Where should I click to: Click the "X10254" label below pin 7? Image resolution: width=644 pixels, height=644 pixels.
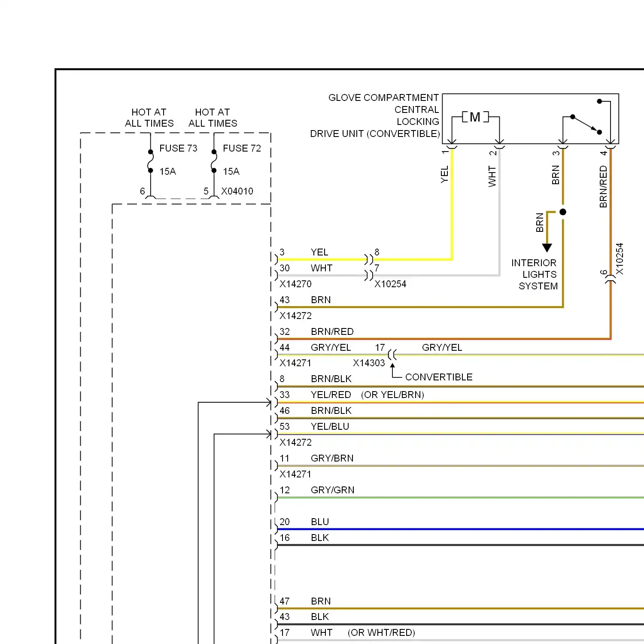390,284
